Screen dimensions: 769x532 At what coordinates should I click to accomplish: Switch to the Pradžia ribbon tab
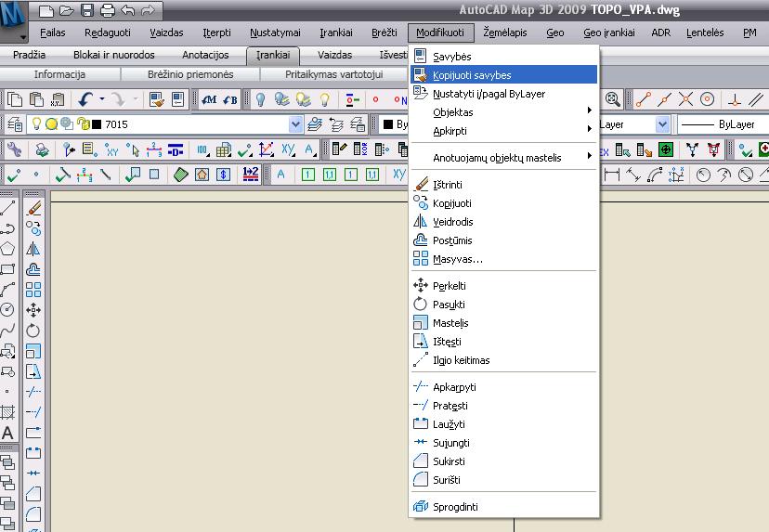pos(29,55)
